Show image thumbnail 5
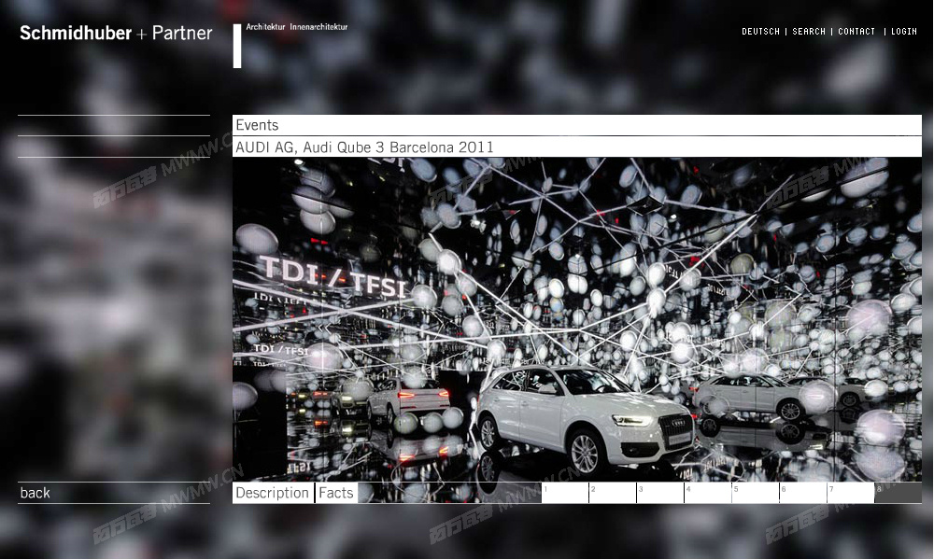Image resolution: width=934 pixels, height=560 pixels. pyautogui.click(x=756, y=493)
